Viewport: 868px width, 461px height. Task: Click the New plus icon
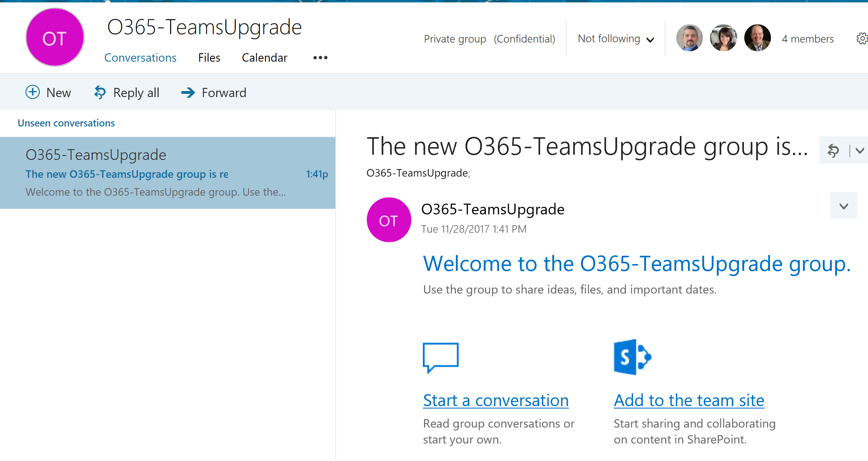point(33,92)
